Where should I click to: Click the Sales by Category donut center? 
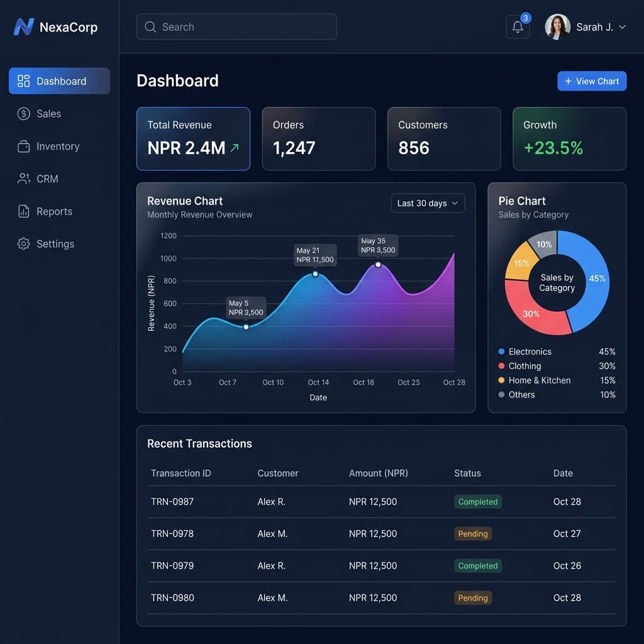[557, 282]
